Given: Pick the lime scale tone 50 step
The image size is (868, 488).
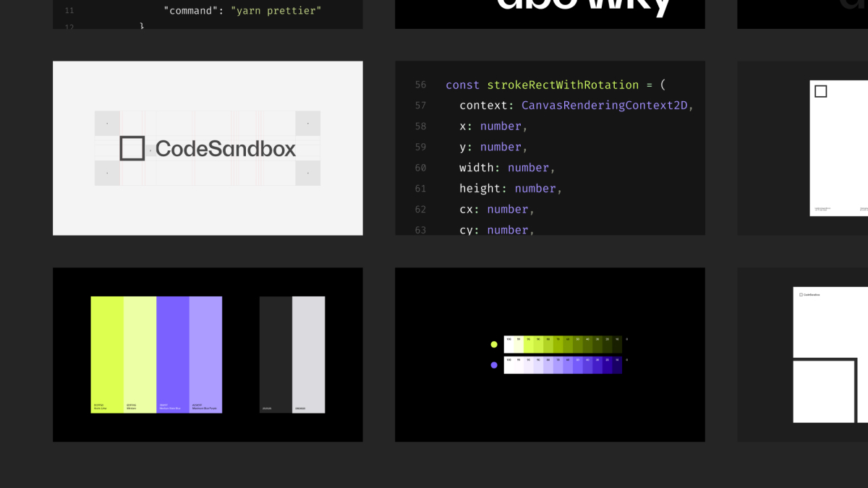Looking at the screenshot, I should point(578,344).
